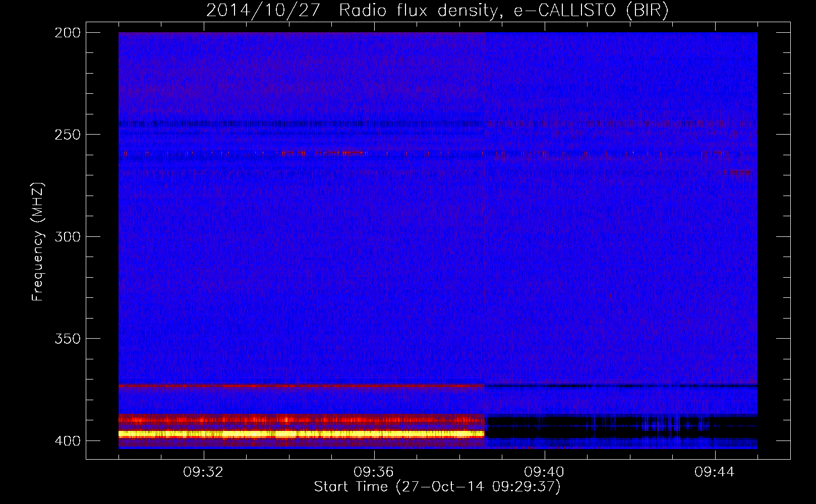
Task: Click the 09:40 time tick label
Action: [544, 472]
